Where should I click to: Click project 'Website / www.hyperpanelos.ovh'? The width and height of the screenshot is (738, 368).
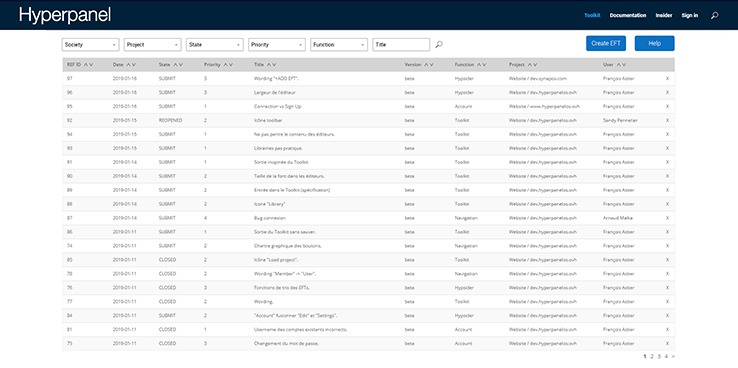tap(544, 106)
